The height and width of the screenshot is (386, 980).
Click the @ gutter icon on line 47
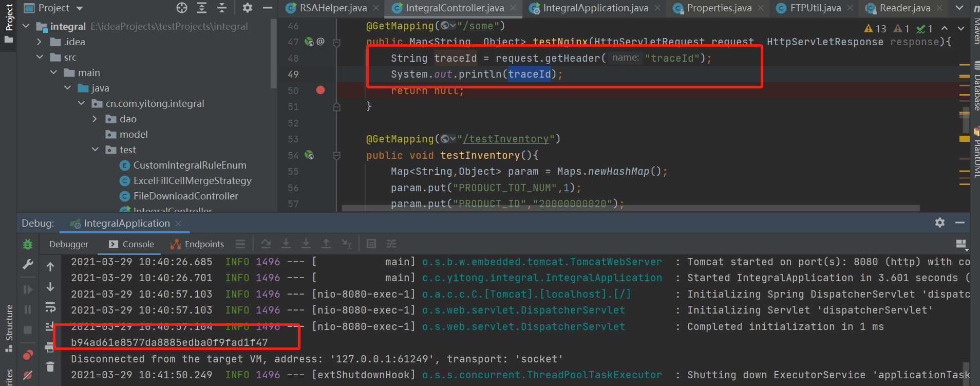coord(321,42)
